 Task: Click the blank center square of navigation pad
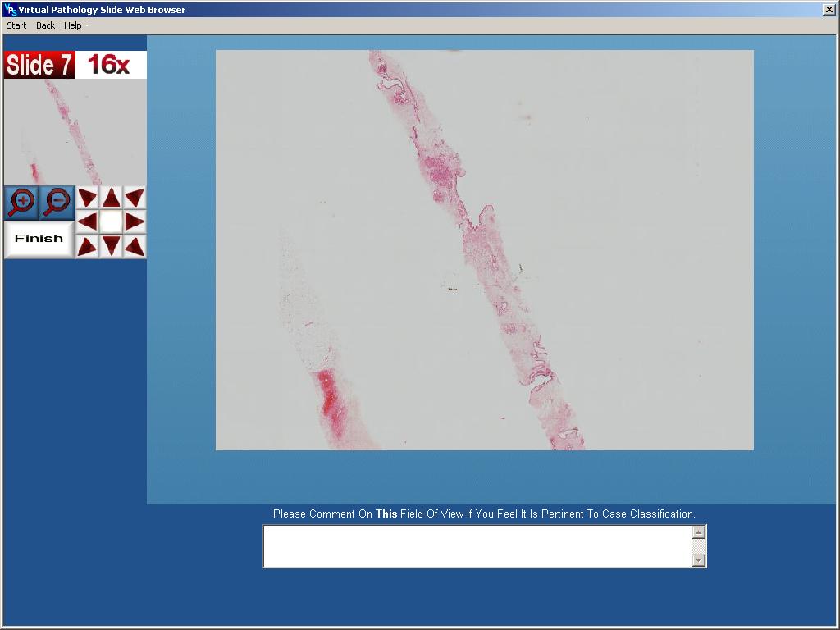pos(112,221)
